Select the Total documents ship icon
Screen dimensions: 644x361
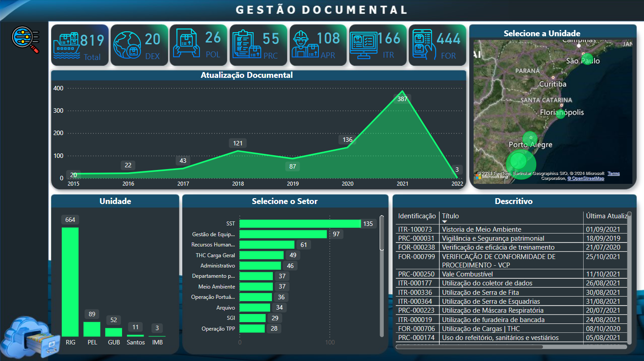pos(66,45)
